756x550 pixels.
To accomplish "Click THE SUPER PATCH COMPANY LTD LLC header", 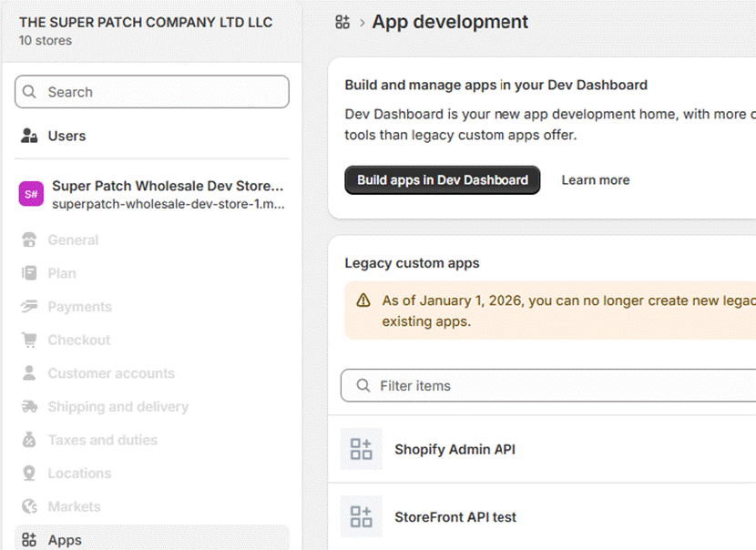I will pos(146,22).
